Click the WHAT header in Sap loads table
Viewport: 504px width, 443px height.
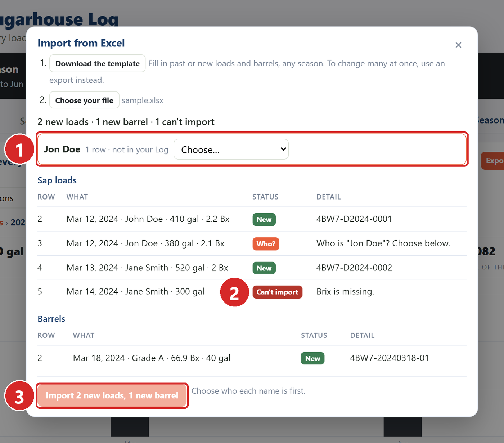point(77,197)
